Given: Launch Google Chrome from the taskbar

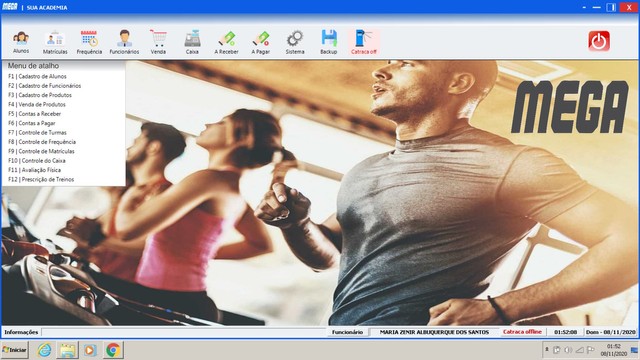Looking at the screenshot, I should pyautogui.click(x=113, y=350).
